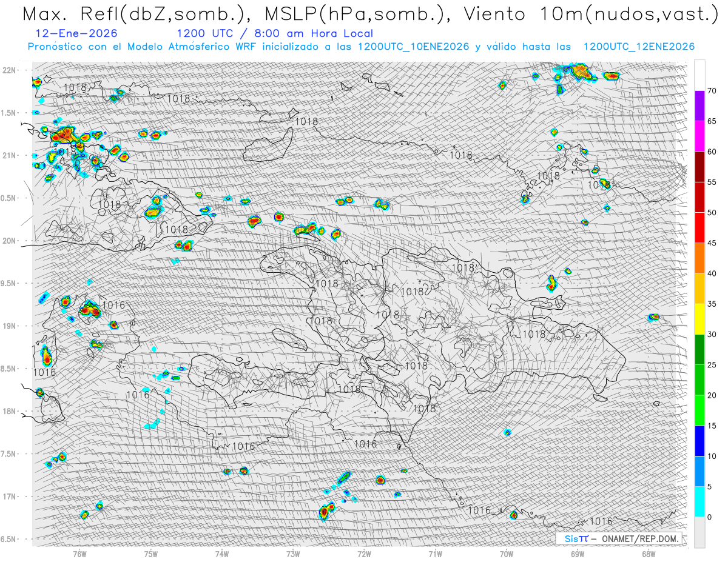Click the gold 35–40 dBZ colorbar segment
This screenshot has width=728, height=562.
click(x=699, y=289)
